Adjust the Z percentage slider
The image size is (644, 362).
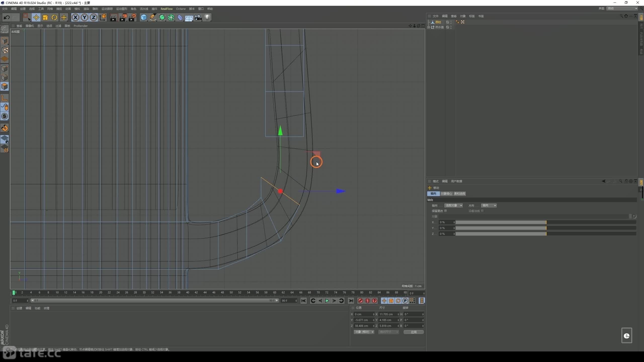[x=546, y=234]
